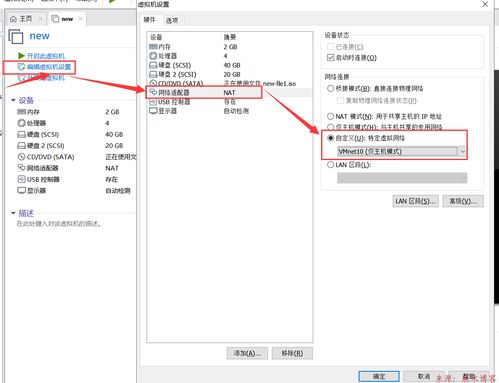Switch to the 硬件 tab
The width and height of the screenshot is (499, 383).
(x=149, y=20)
